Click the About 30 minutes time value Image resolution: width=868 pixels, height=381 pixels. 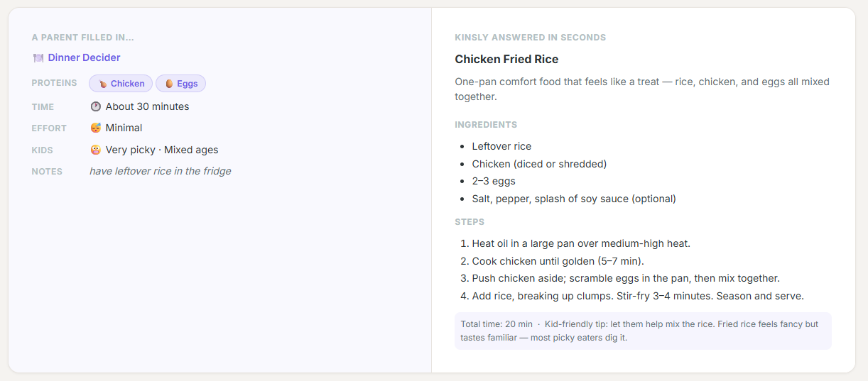[x=147, y=107]
